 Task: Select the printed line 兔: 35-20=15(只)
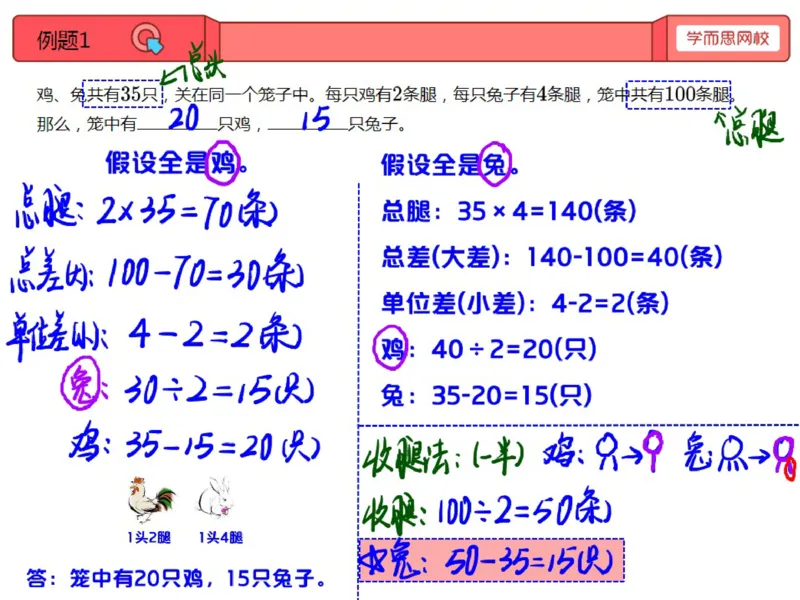point(486,395)
